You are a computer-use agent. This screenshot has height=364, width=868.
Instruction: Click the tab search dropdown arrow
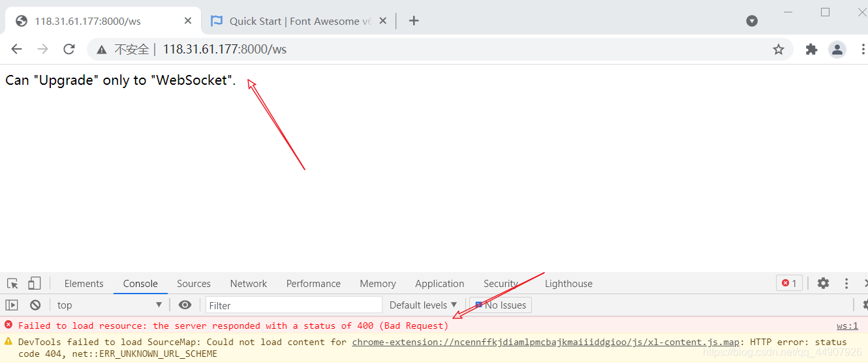click(752, 21)
